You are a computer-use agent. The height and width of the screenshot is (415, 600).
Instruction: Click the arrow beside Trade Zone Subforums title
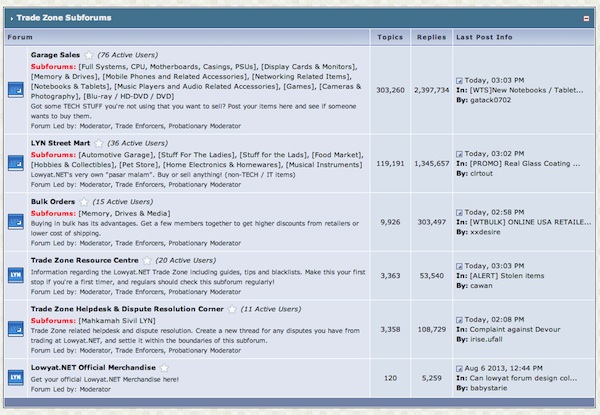coord(10,18)
